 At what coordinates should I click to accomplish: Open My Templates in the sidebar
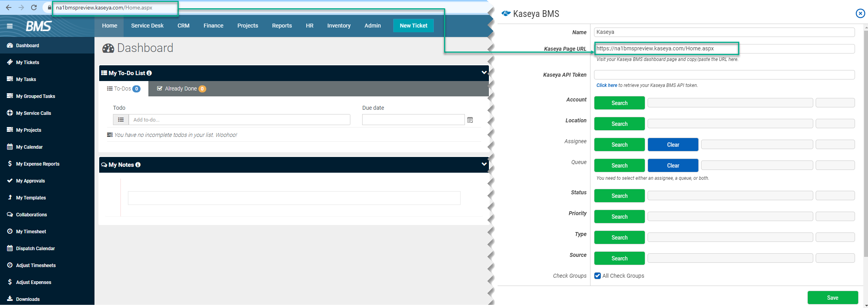[x=47, y=198]
